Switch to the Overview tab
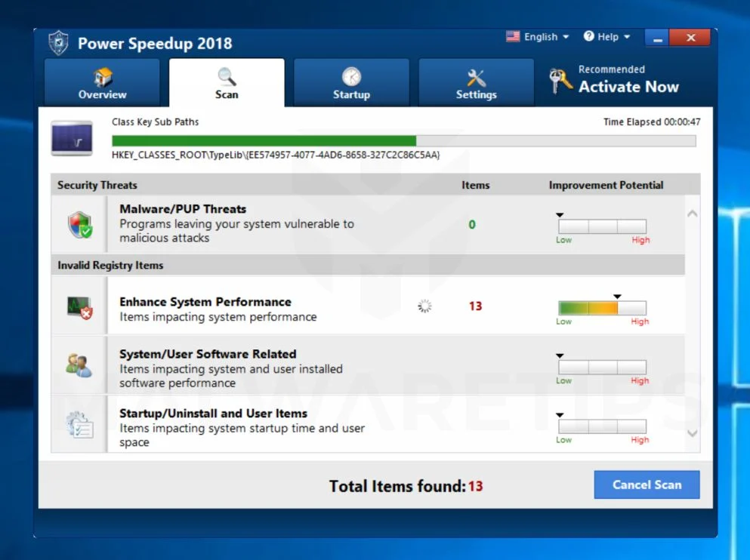 [x=103, y=82]
